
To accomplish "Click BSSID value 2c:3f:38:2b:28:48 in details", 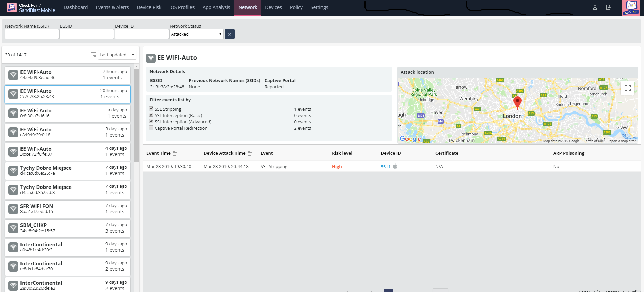I will click(167, 87).
